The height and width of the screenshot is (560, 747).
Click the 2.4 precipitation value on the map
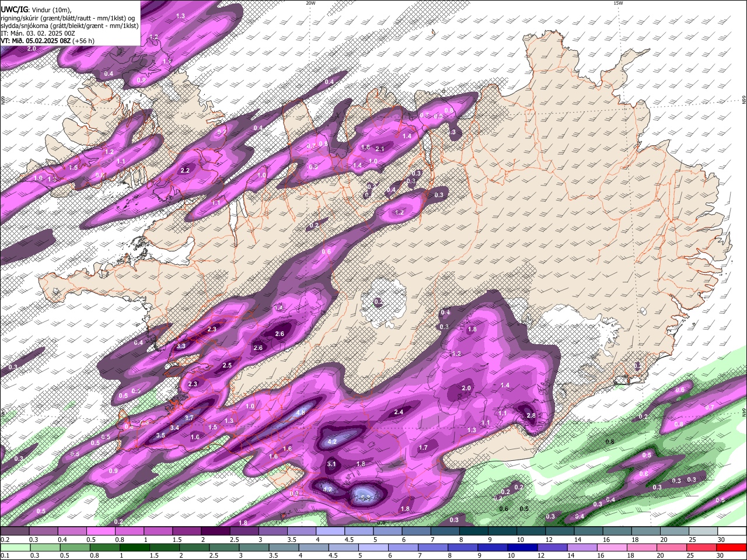399,412
